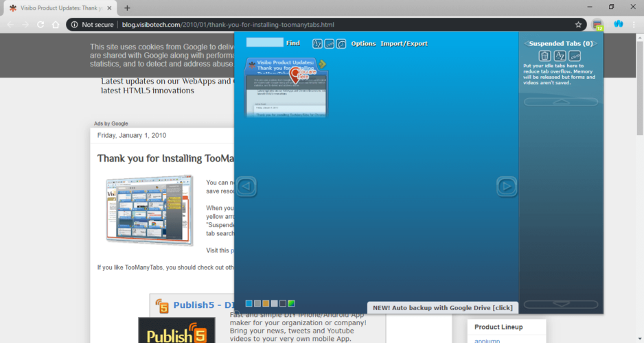Click the Publish 5 logo image
The width and height of the screenshot is (644, 343).
tap(176, 331)
